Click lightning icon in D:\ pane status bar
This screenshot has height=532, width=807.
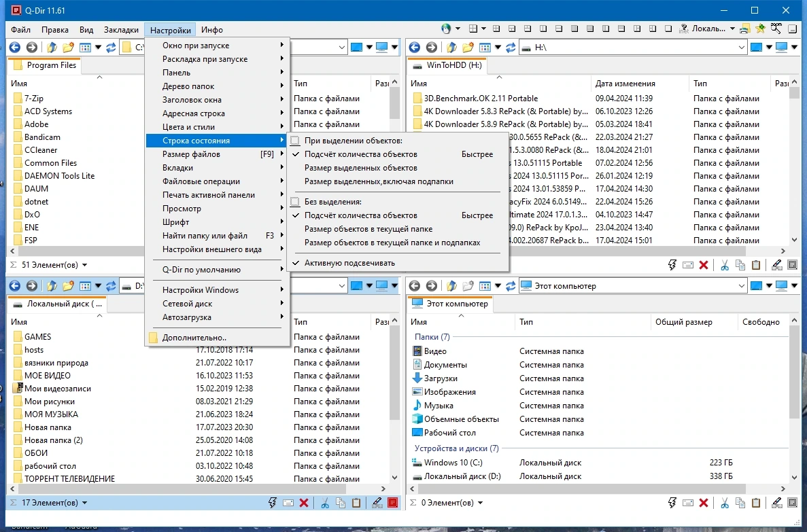point(272,503)
